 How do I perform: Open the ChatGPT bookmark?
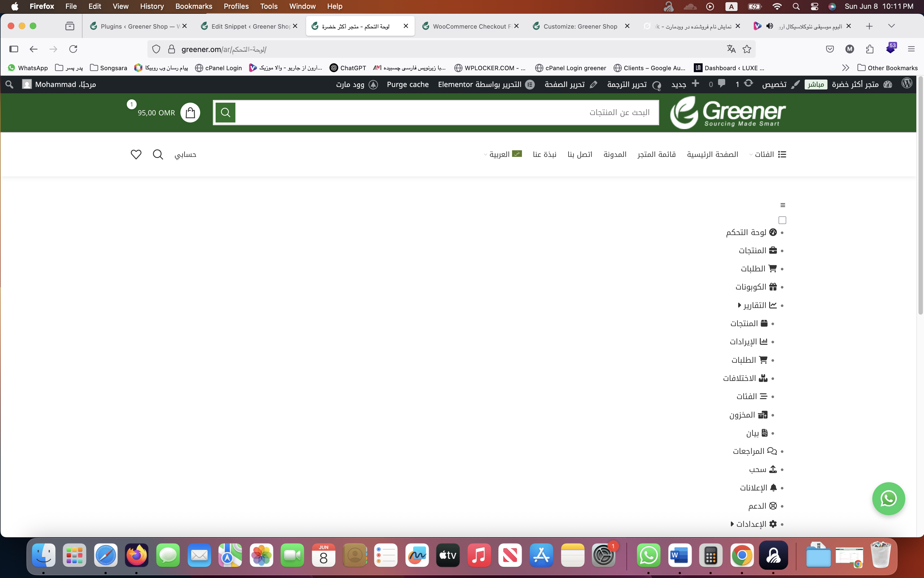coord(348,68)
